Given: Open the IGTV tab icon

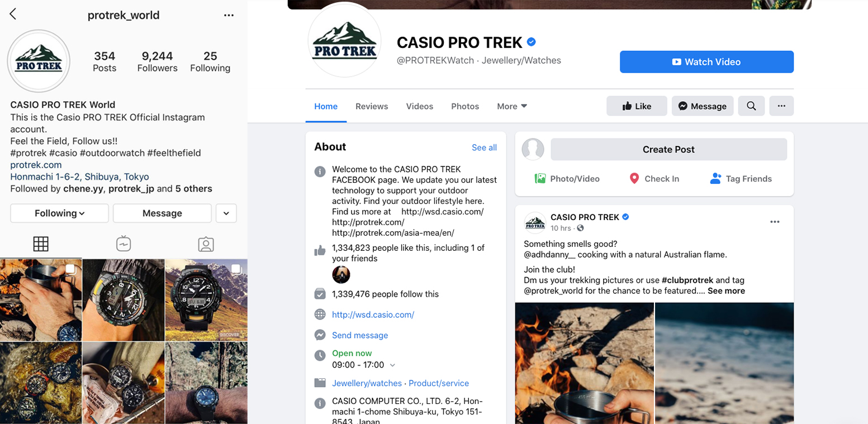Looking at the screenshot, I should pos(124,244).
